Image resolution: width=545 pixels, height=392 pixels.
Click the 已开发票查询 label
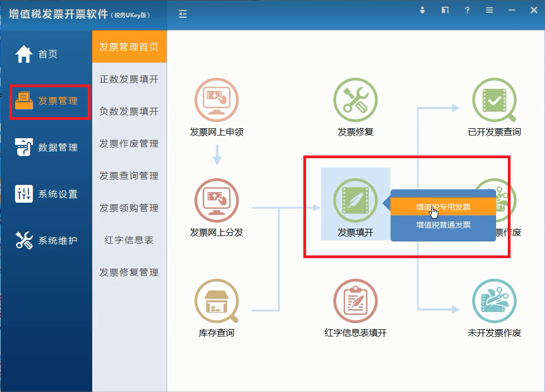(x=494, y=132)
